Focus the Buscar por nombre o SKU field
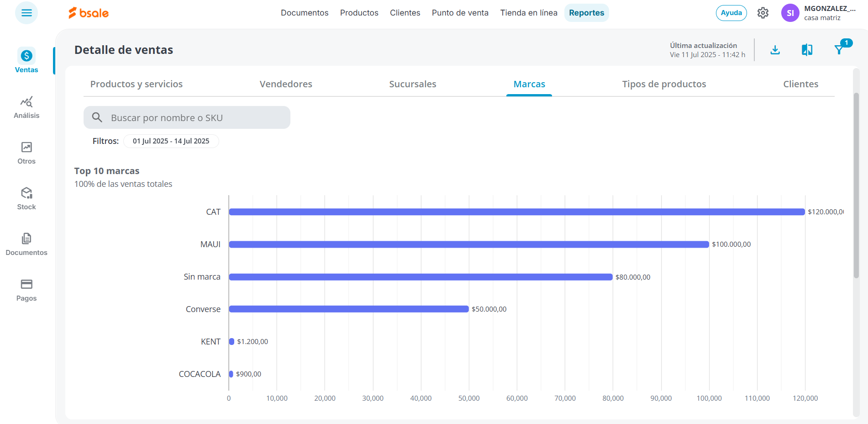This screenshot has width=868, height=424. click(x=187, y=117)
